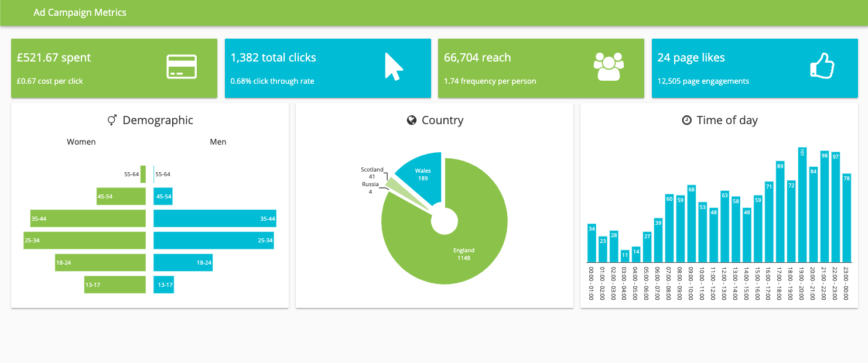
Task: Click the thumbs-up icon on page likes card
Action: [x=822, y=67]
